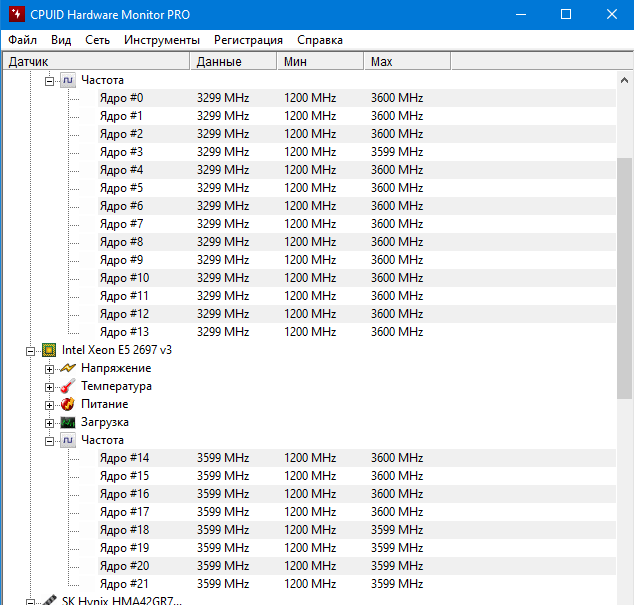Click the 3600 MHz max value of Ядро #17
Screen dimensions: 634x605
click(x=397, y=512)
